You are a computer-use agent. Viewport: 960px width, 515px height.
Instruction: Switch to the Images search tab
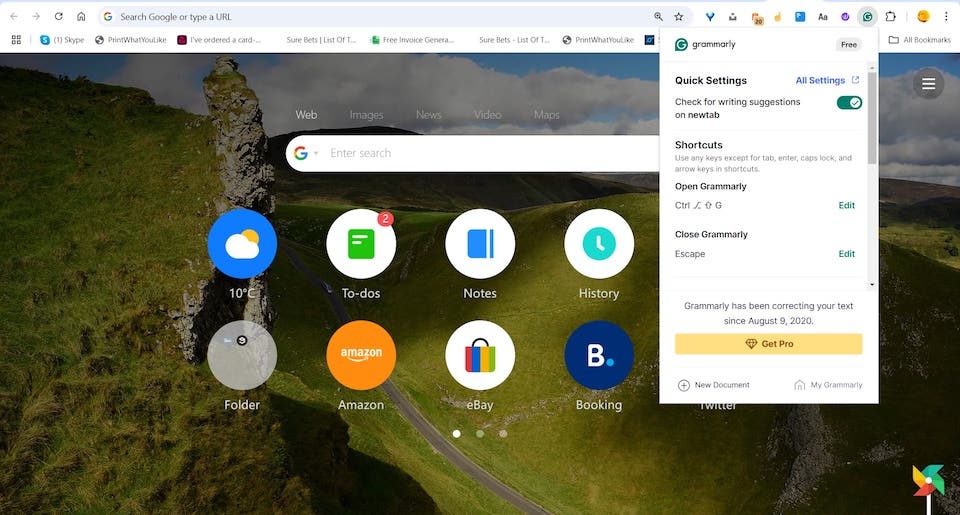pyautogui.click(x=366, y=115)
